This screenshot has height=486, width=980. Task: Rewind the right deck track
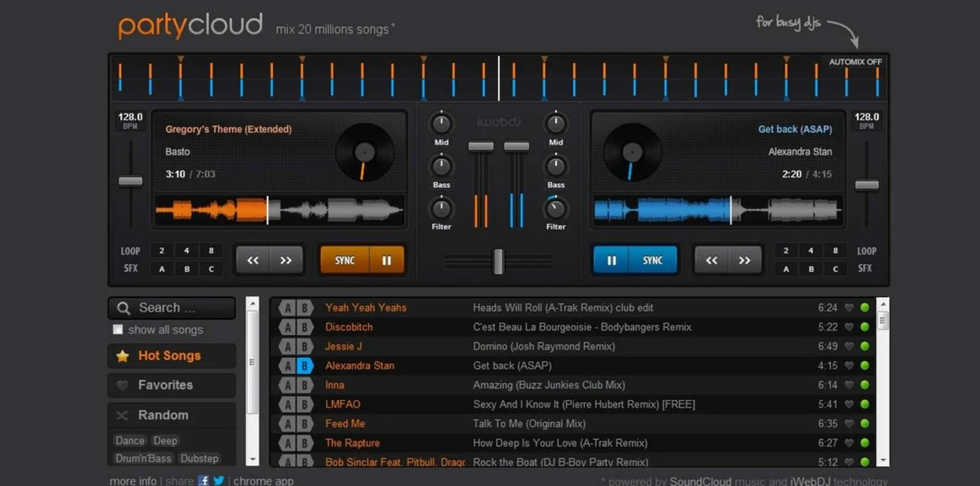(x=711, y=260)
